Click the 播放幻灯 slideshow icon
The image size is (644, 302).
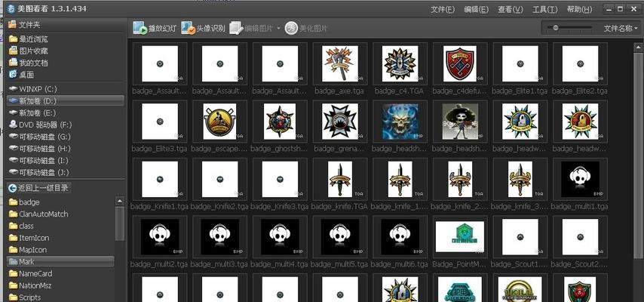(x=140, y=28)
